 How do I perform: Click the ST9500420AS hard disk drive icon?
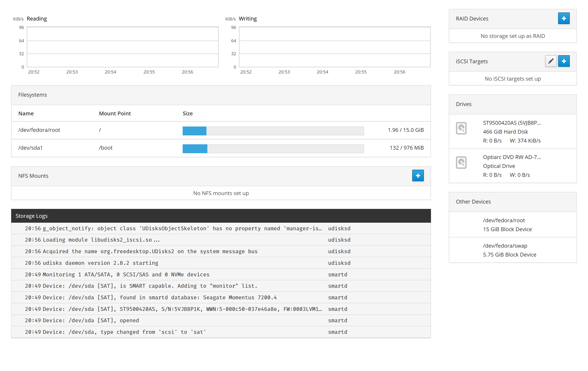(461, 128)
